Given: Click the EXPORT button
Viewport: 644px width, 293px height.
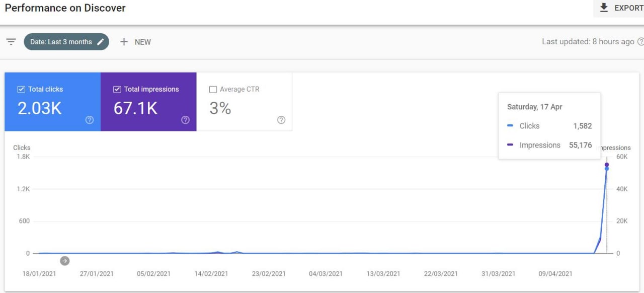Looking at the screenshot, I should pos(619,8).
